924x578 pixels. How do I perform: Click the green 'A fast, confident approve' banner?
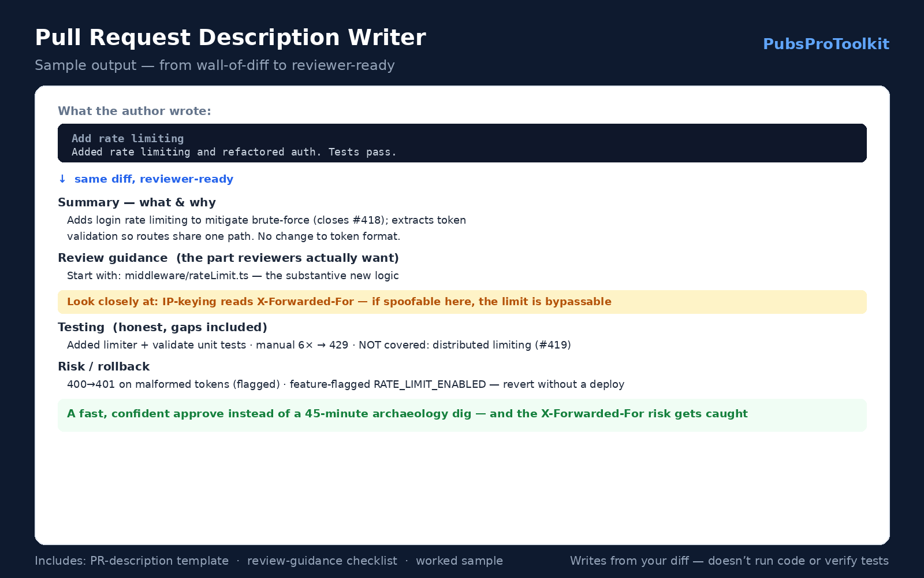[462, 415]
